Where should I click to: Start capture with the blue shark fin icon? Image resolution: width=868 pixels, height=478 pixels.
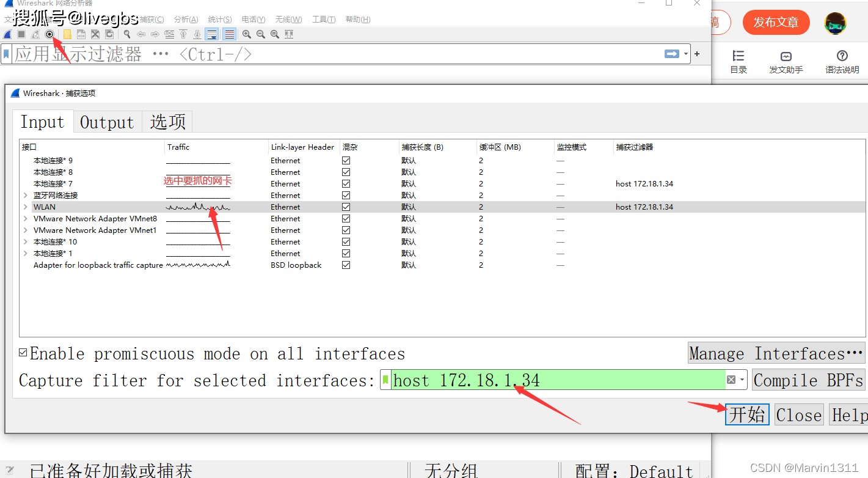click(x=7, y=34)
